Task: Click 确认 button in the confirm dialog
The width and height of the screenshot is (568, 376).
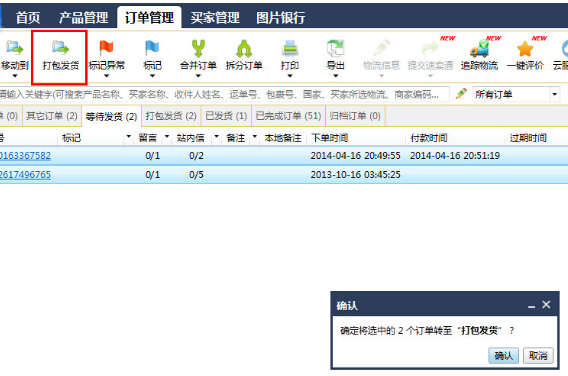Action: tap(504, 356)
